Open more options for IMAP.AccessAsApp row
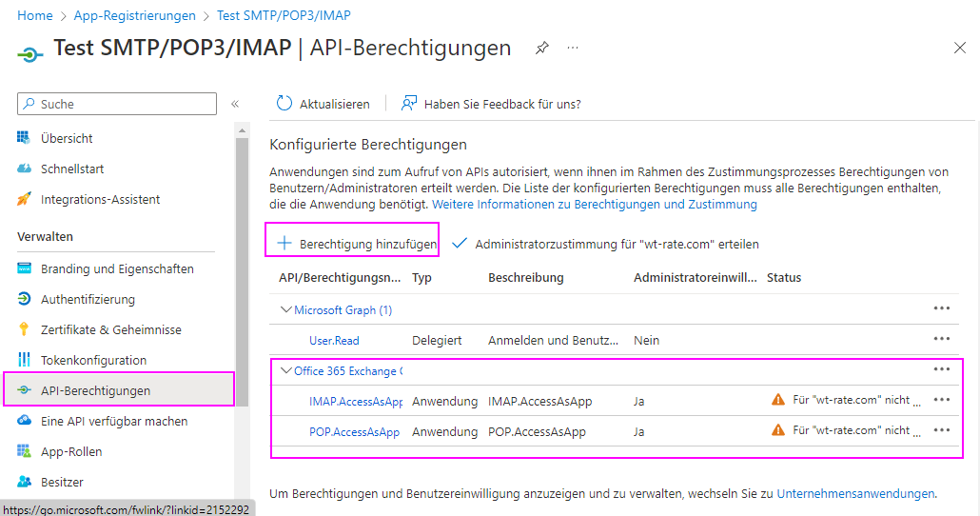980x516 pixels. click(942, 400)
